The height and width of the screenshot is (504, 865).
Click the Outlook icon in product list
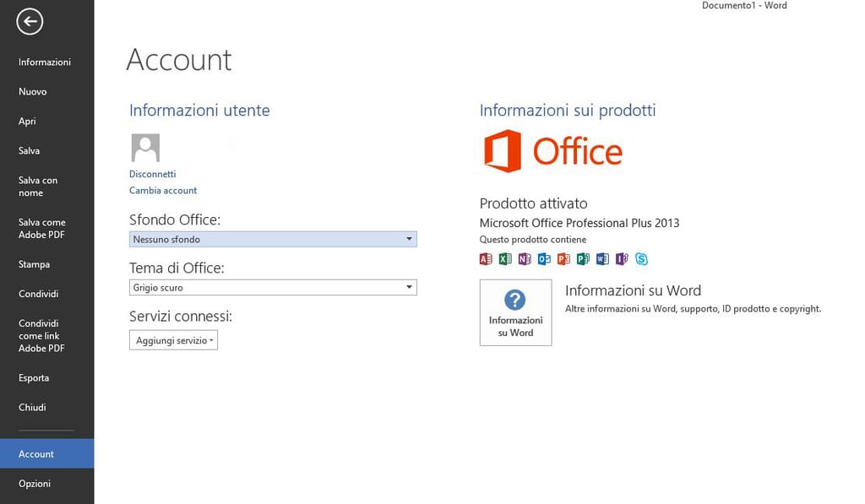[544, 259]
